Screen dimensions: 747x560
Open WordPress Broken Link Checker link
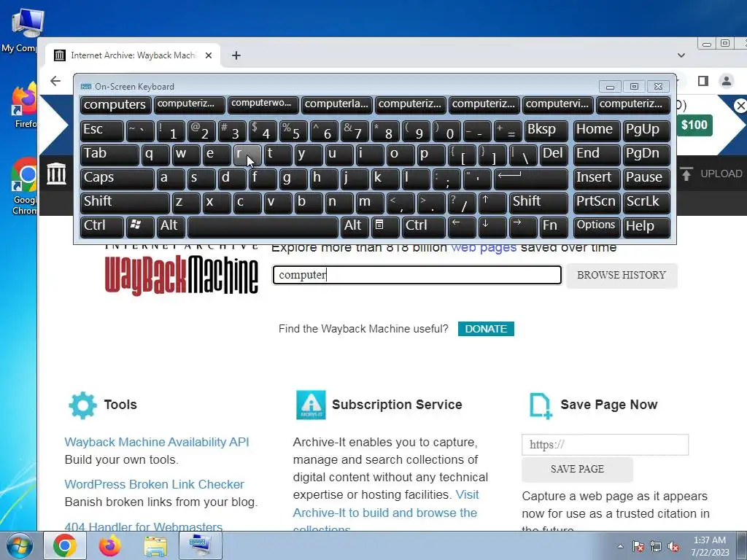tap(155, 484)
